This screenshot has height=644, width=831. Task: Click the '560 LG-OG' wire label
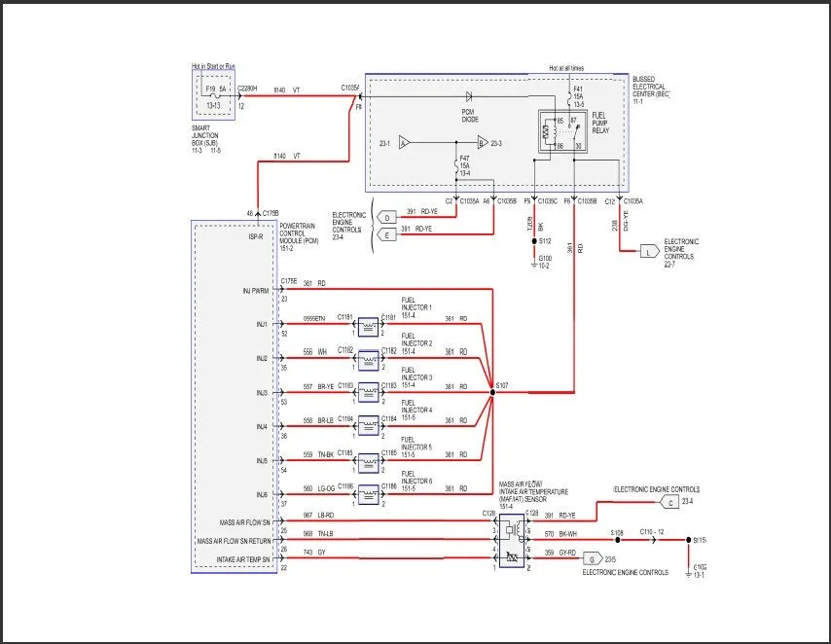point(318,488)
